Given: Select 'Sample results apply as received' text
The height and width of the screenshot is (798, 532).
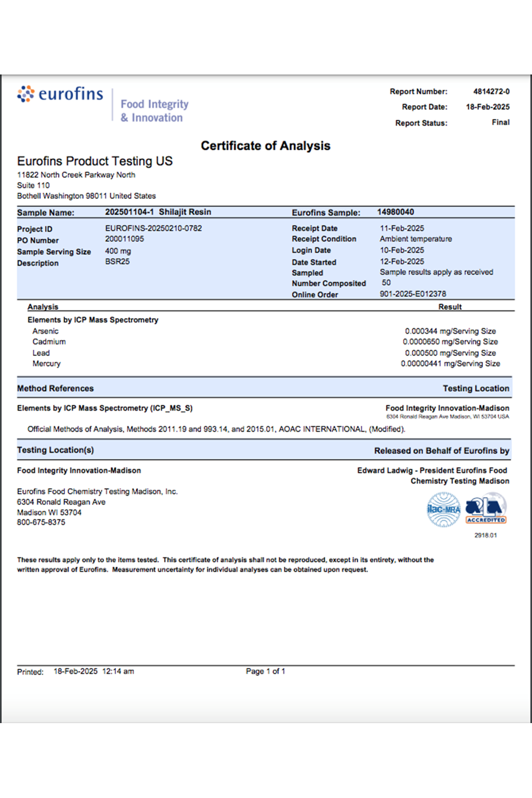Looking at the screenshot, I should point(437,272).
